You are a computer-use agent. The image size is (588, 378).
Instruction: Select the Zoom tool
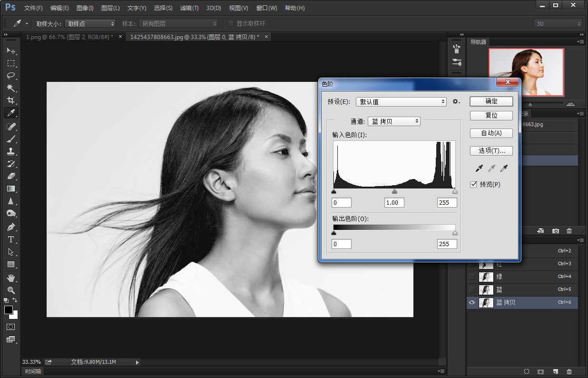pos(10,290)
